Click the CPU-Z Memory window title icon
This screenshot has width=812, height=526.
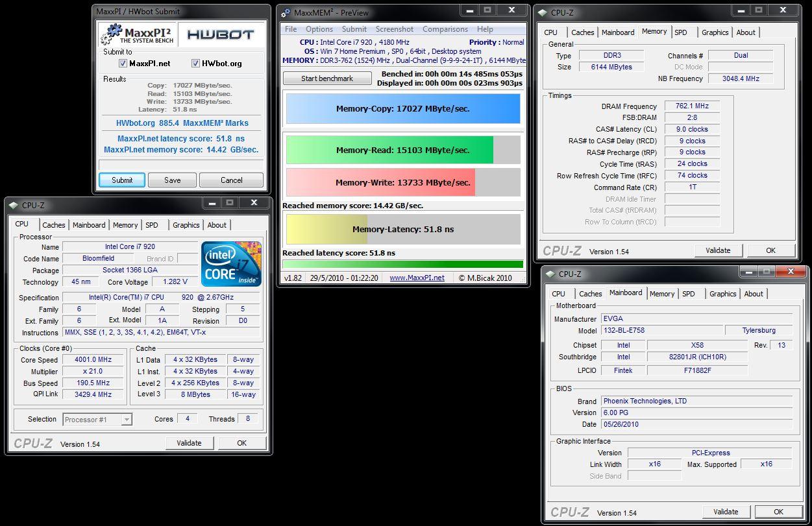click(542, 12)
